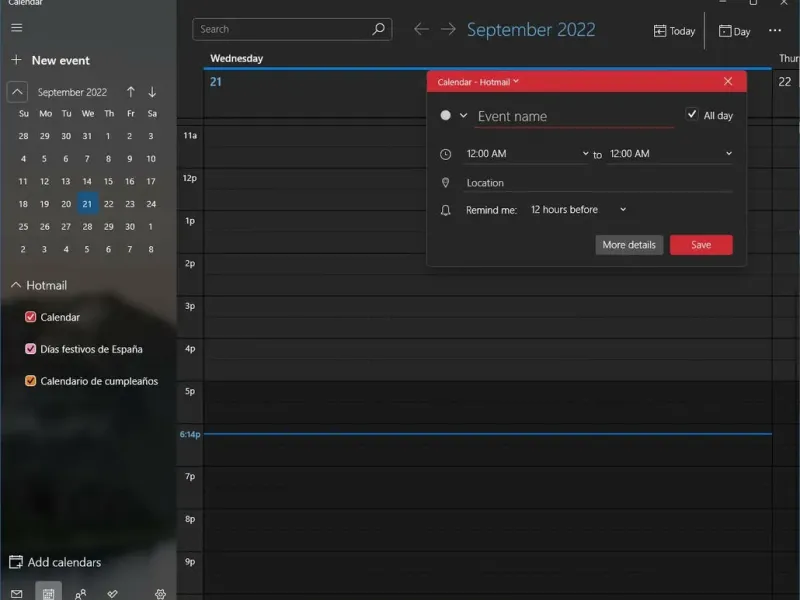Viewport: 800px width, 600px height.
Task: Open the People app icon
Action: tap(81, 593)
